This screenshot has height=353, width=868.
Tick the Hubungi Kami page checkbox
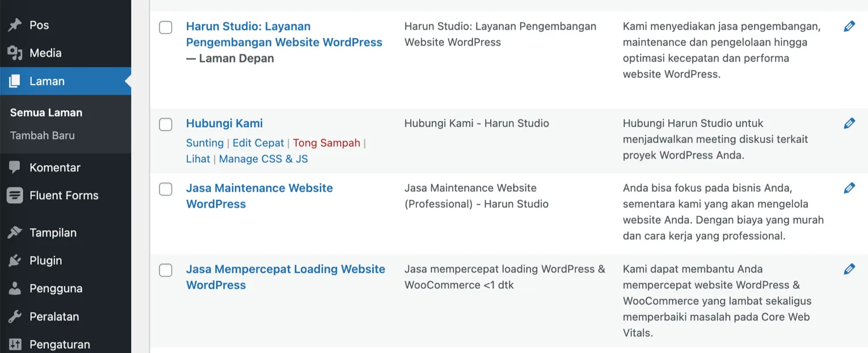(x=166, y=124)
